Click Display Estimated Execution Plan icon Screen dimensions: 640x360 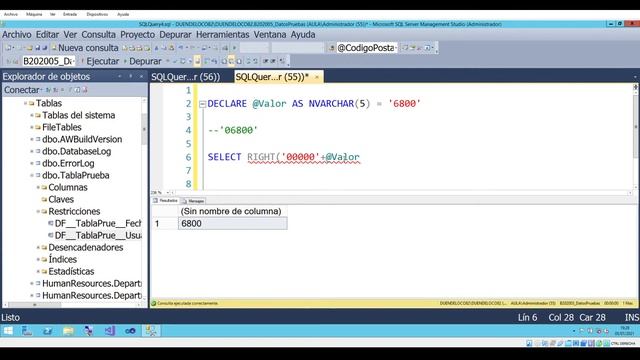tap(183, 61)
